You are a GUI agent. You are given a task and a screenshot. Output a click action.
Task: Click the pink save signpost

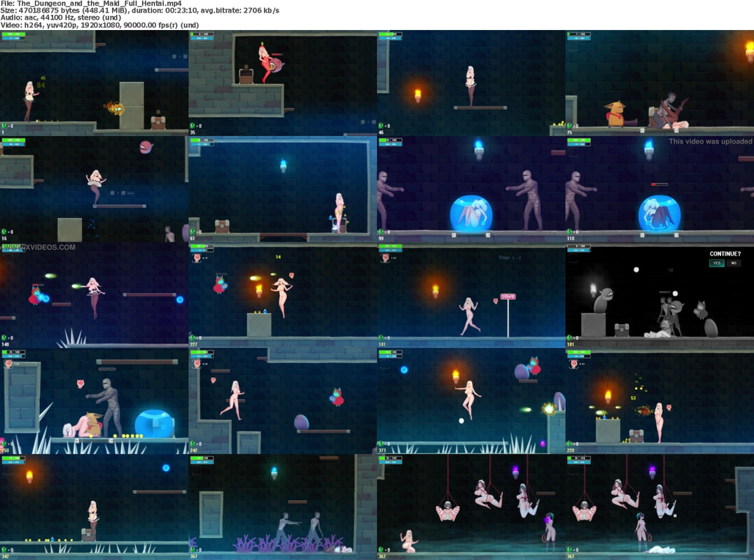508,314
